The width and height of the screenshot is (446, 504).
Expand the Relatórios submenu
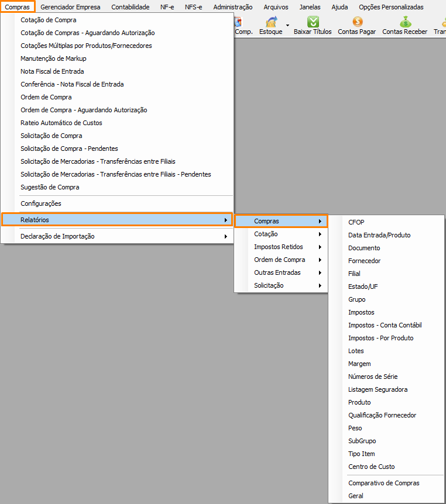pyautogui.click(x=117, y=220)
